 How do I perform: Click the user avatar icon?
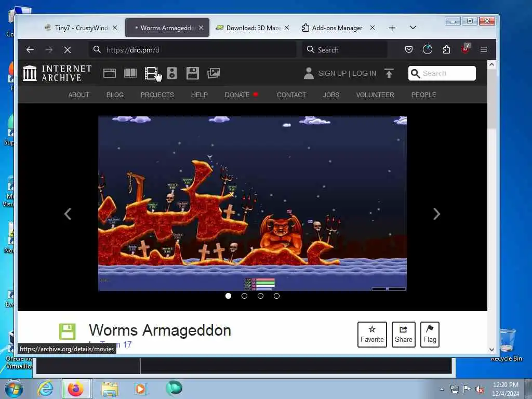point(309,73)
